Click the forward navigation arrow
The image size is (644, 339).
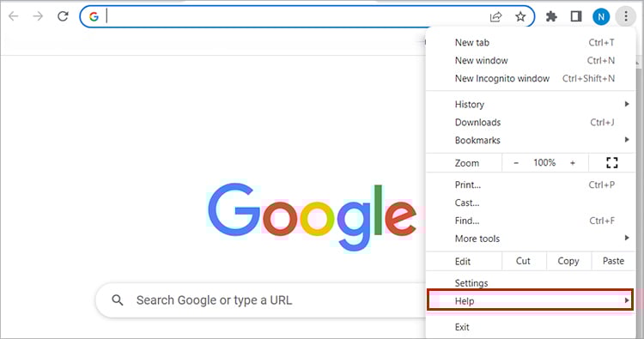click(38, 16)
